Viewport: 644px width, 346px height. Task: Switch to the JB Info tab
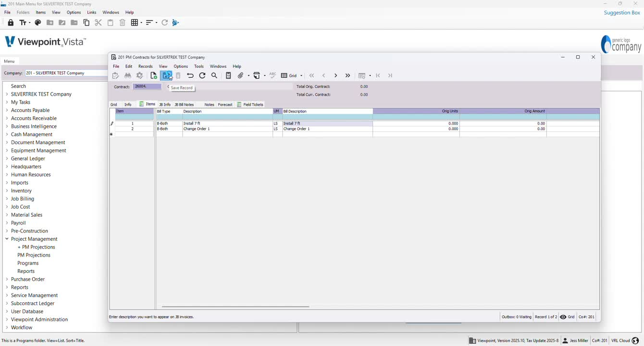click(165, 104)
